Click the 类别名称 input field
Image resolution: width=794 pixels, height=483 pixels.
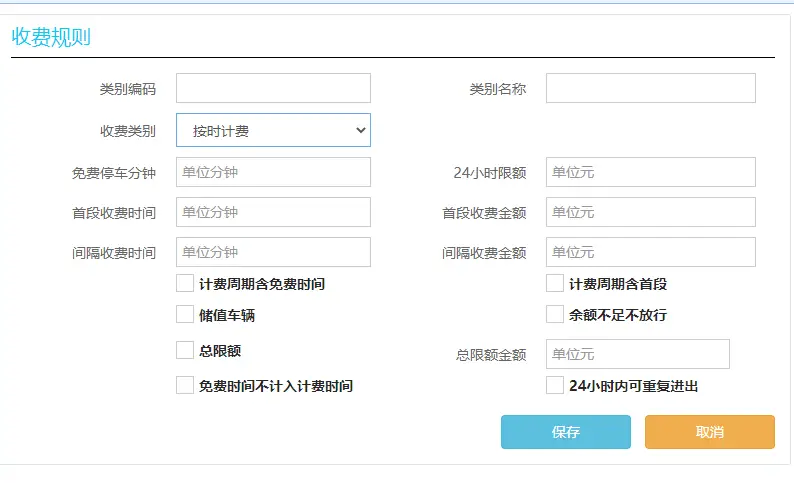(x=650, y=88)
